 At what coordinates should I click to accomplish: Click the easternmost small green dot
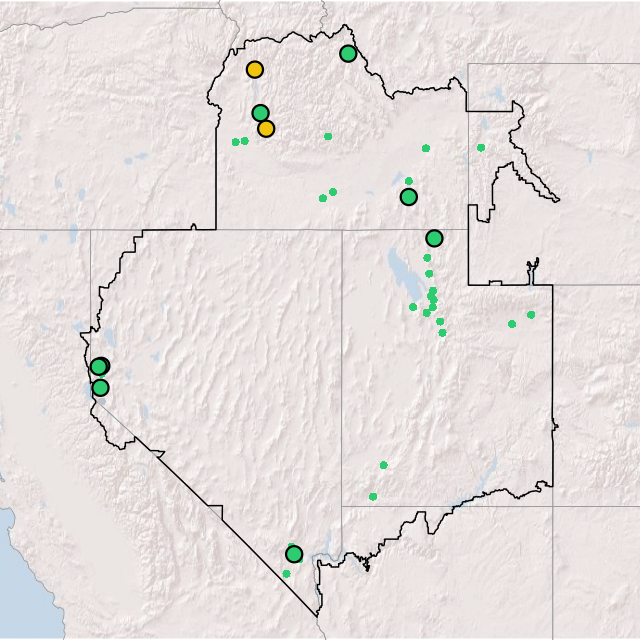pyautogui.click(x=531, y=315)
